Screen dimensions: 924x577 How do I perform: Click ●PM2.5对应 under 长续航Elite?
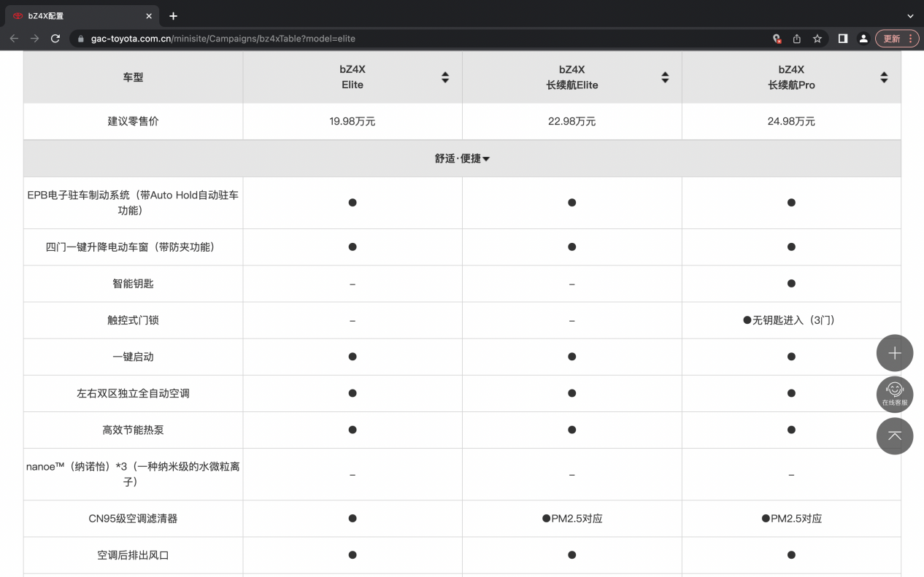572,519
